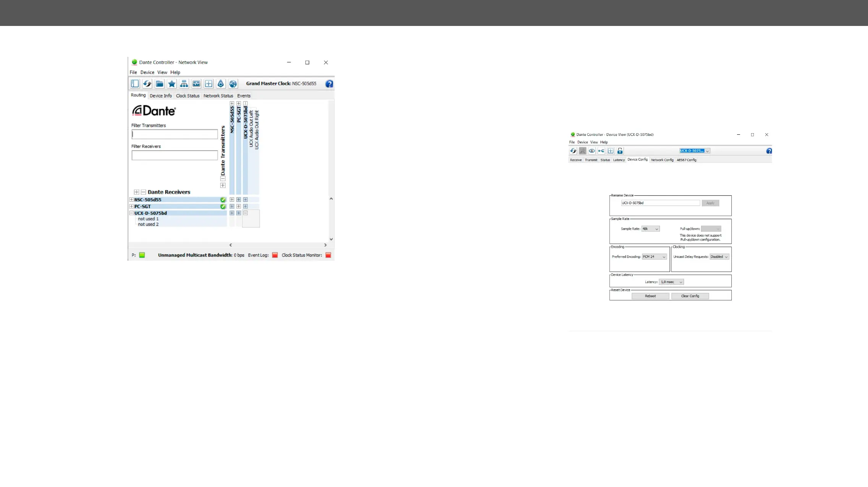Open the Sample Rate 48k dropdown
The image size is (868, 487).
coord(651,229)
